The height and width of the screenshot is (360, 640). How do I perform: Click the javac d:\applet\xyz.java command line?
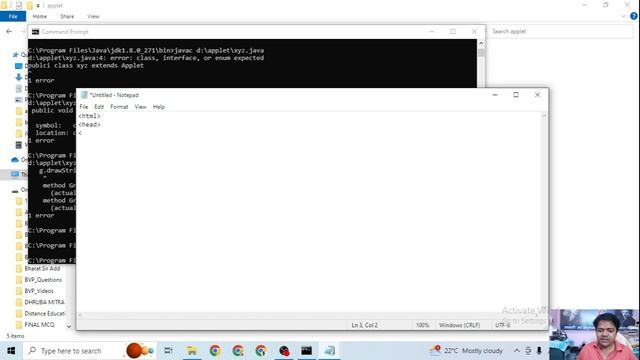point(146,51)
